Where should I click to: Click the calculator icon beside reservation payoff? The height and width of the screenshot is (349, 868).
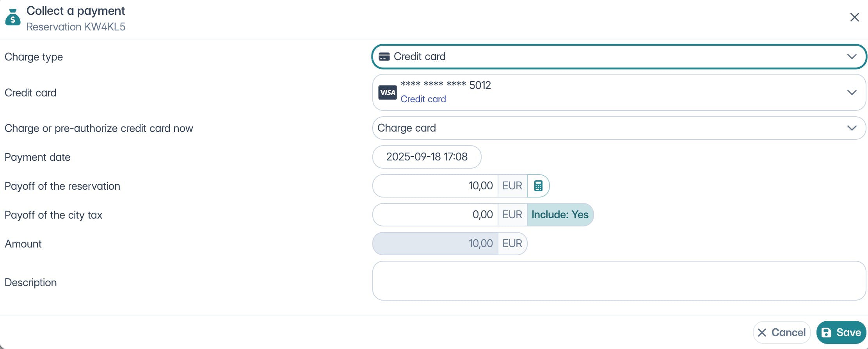538,186
